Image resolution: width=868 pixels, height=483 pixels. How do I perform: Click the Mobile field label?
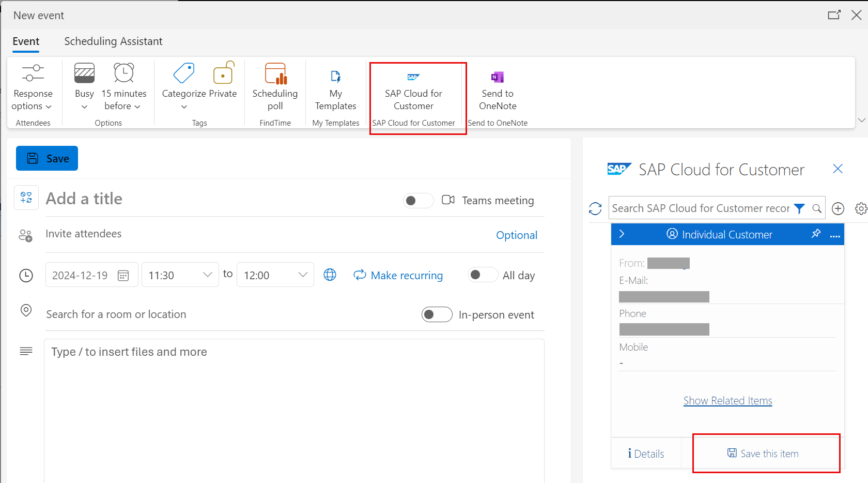click(x=633, y=347)
